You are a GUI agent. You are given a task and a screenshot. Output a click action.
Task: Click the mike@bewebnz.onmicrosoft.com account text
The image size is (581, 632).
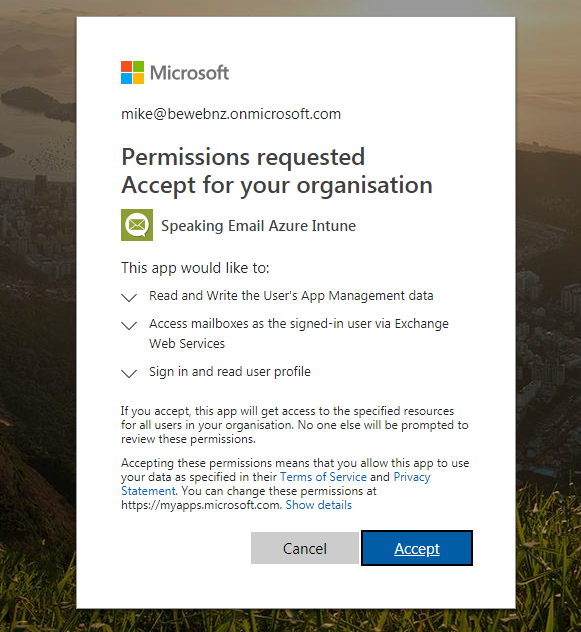click(231, 114)
